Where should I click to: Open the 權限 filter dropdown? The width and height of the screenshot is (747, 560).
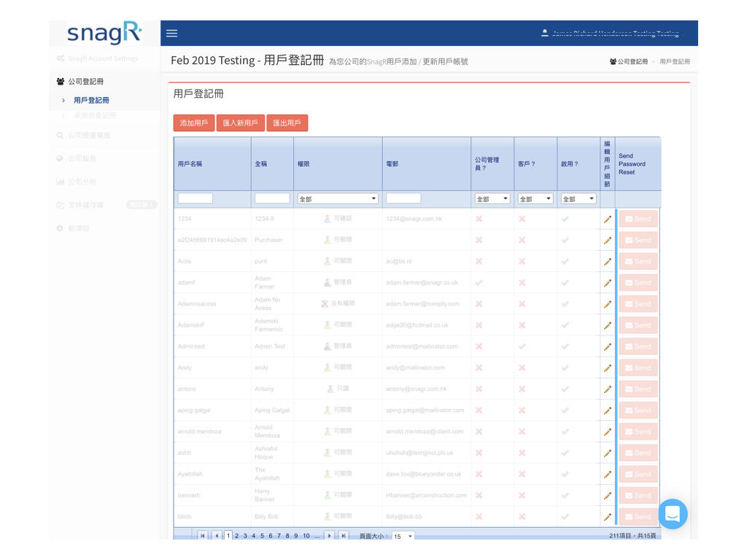pos(338,198)
